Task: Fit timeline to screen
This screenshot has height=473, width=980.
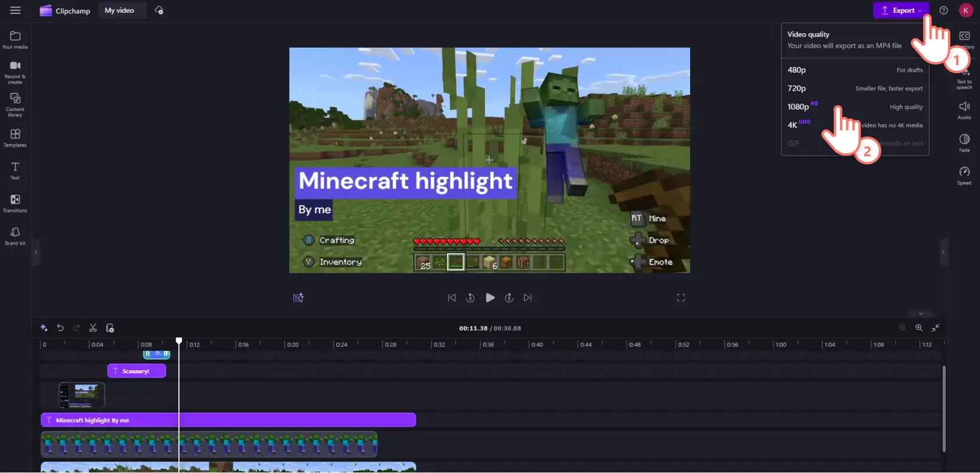Action: pos(936,328)
